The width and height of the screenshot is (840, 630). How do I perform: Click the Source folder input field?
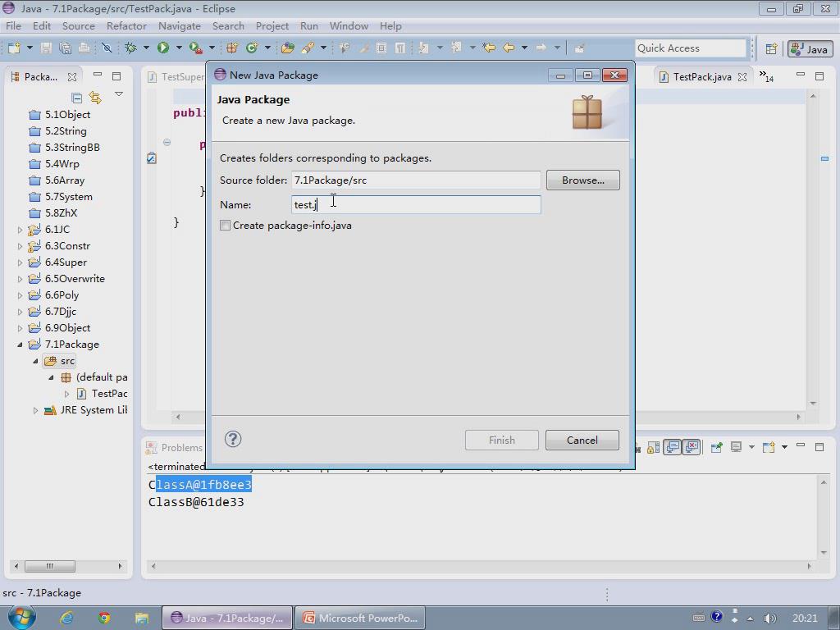[416, 180]
